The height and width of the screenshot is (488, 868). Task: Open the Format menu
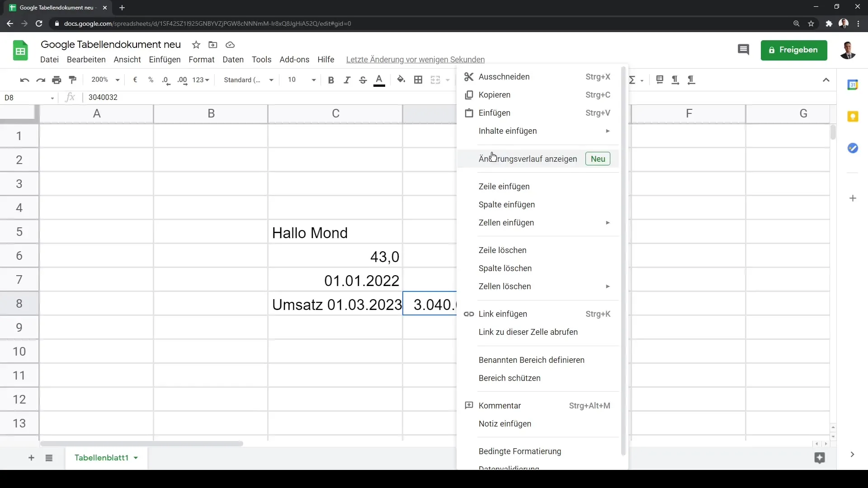[201, 60]
